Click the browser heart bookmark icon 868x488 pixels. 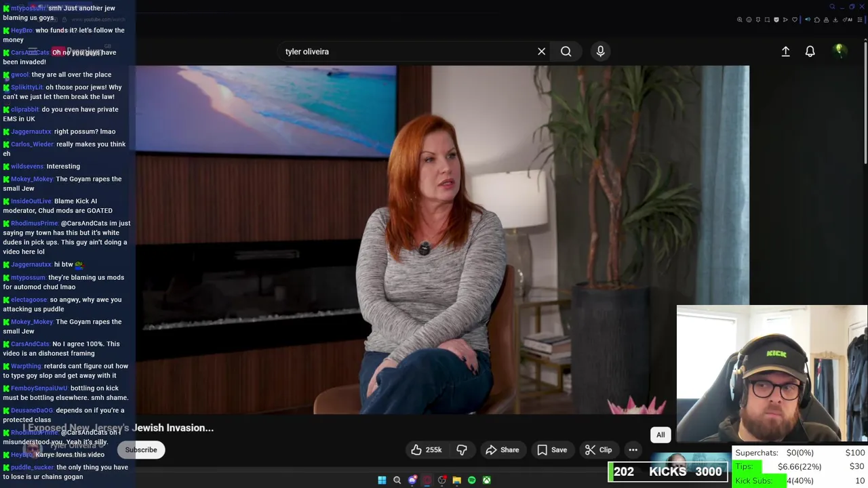pyautogui.click(x=795, y=20)
